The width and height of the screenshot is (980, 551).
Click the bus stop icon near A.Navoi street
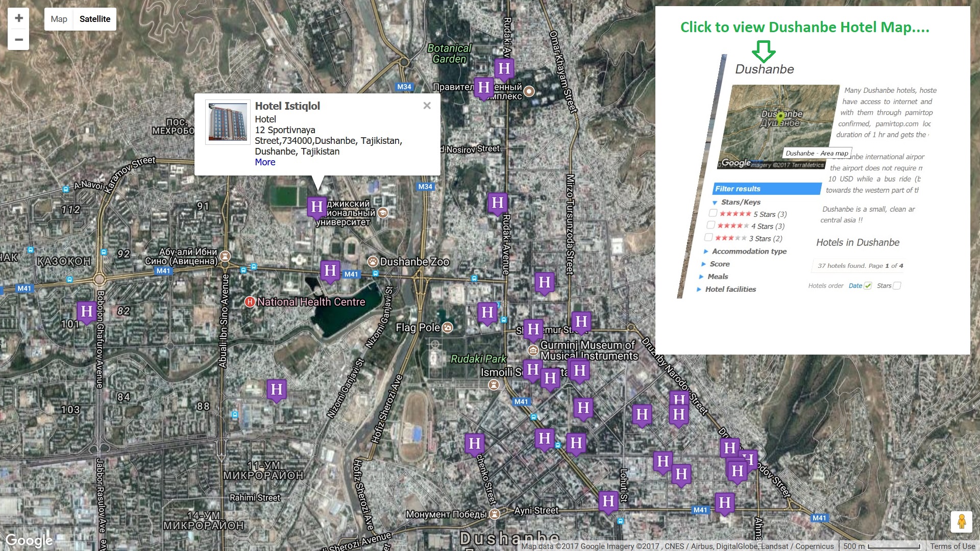click(66, 189)
